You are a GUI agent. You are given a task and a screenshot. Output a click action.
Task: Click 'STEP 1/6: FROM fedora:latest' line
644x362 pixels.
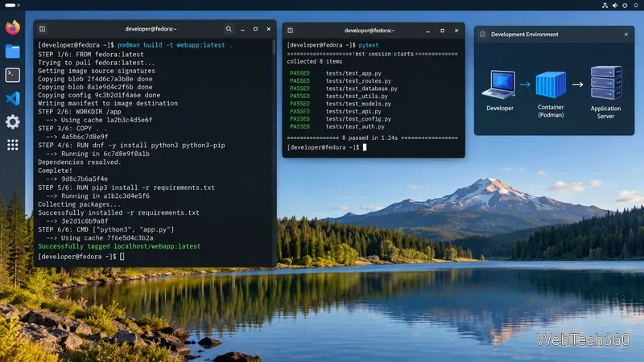tap(91, 54)
